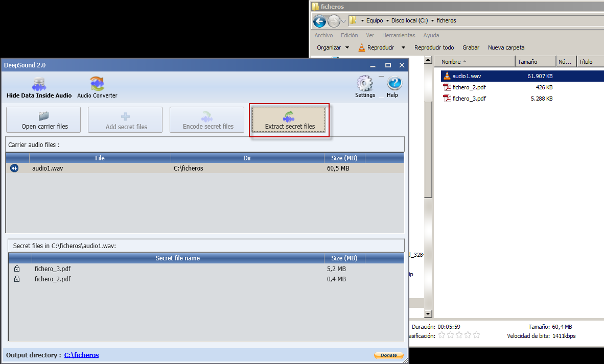The width and height of the screenshot is (604, 364).
Task: Click Equipo in Explorer breadcrumb
Action: [x=375, y=20]
